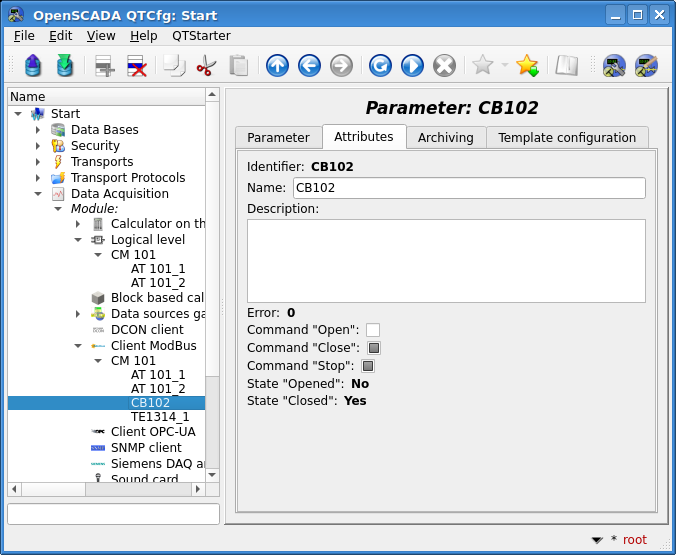Collapse the Client ModBus tree node
This screenshot has height=555, width=676.
78,346
